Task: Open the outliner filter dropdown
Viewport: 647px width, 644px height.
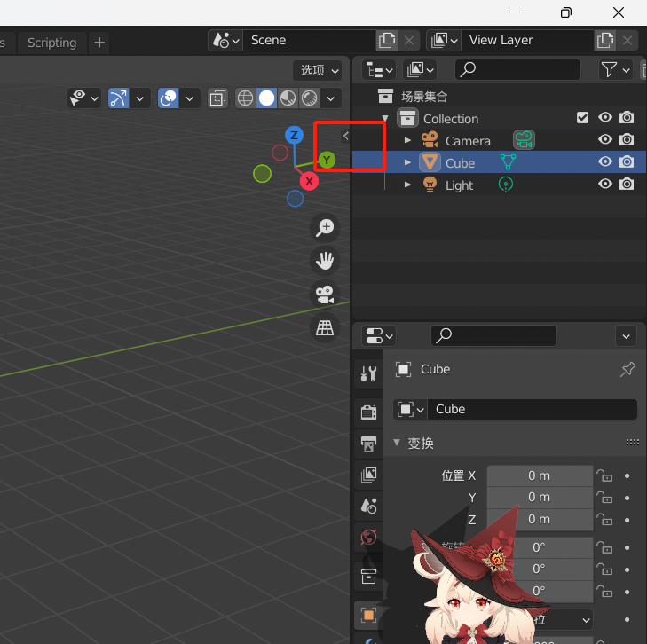Action: pyautogui.click(x=615, y=70)
